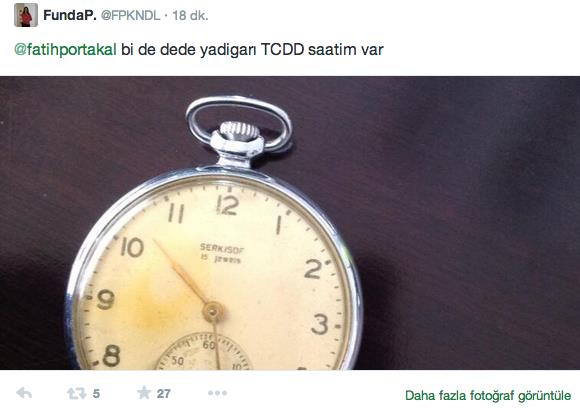Open the three-dots more options menu
580x408 pixels.
coord(217,393)
